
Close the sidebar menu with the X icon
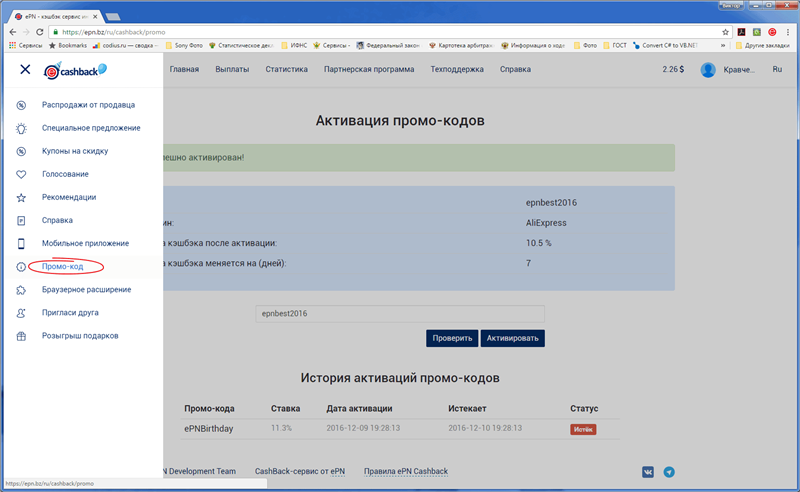pos(25,70)
